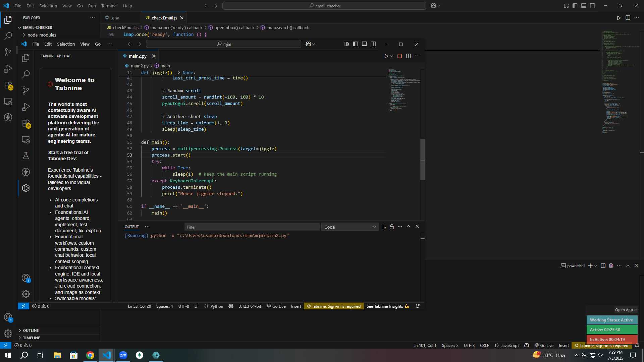The height and width of the screenshot is (362, 644).
Task: Open Terminal menu in email-checker window
Action: (109, 6)
